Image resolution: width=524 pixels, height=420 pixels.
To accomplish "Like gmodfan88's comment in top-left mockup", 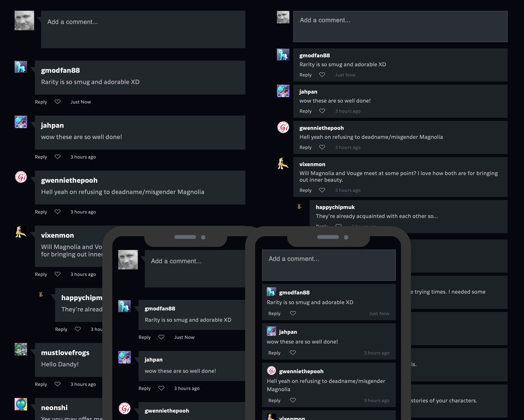I will click(x=57, y=102).
